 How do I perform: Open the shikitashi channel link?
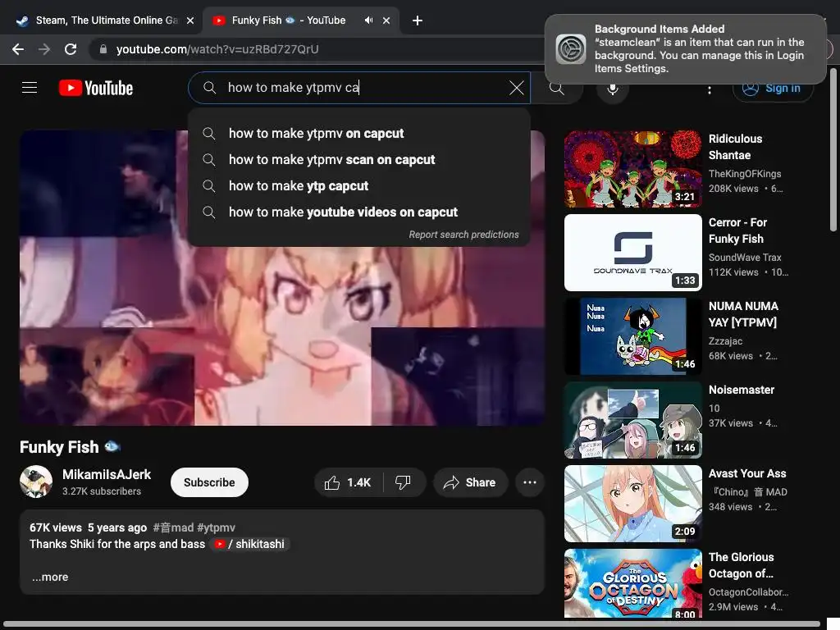(251, 545)
